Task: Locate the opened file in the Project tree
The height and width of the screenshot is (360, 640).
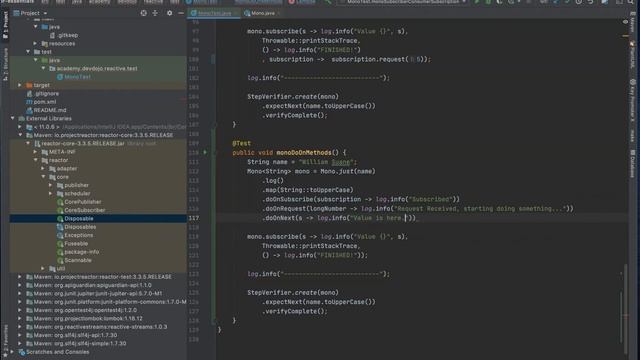Action: point(143,13)
